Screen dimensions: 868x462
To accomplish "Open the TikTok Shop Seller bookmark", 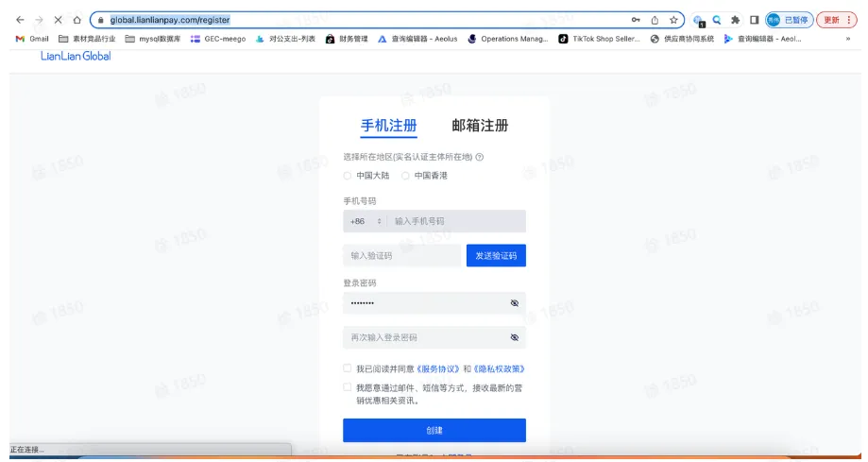I will coord(599,39).
